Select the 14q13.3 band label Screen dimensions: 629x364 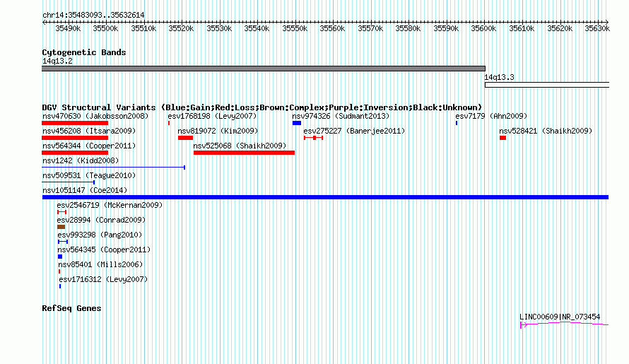point(500,77)
